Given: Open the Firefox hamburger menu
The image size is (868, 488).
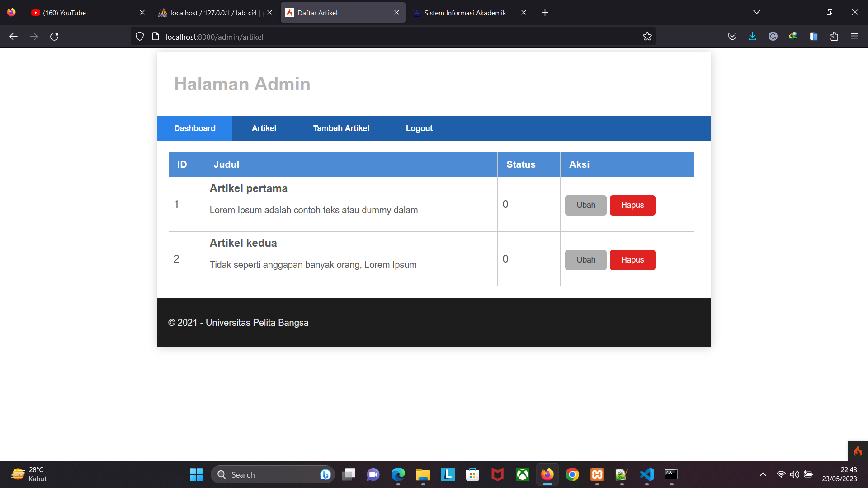Looking at the screenshot, I should point(855,36).
